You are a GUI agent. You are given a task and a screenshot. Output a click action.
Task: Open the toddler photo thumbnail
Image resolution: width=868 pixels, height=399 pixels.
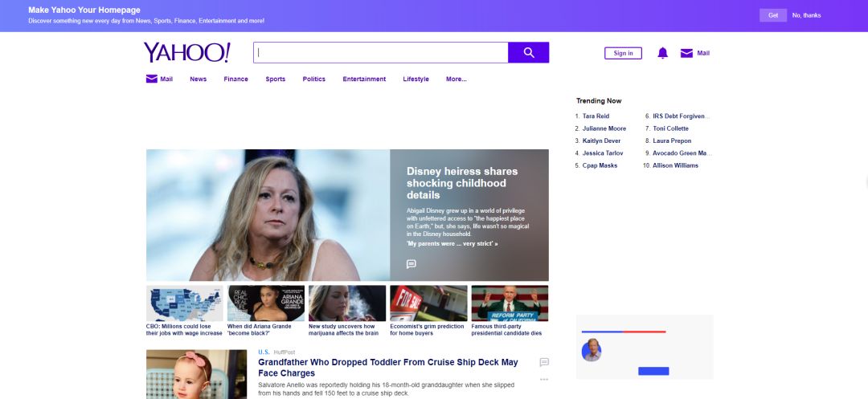point(197,374)
